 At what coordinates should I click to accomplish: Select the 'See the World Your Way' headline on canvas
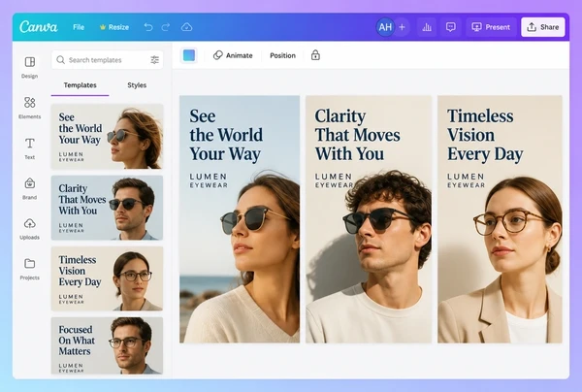click(x=226, y=135)
